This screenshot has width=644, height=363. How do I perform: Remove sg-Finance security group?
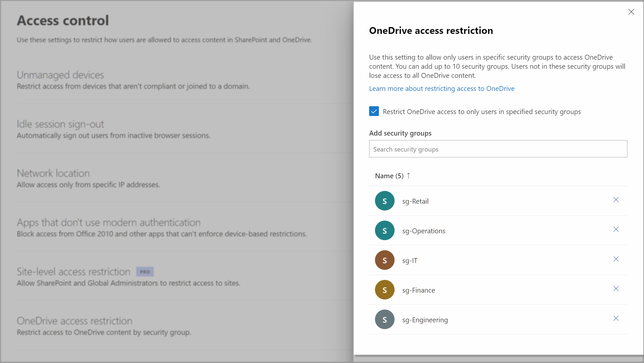(x=616, y=289)
